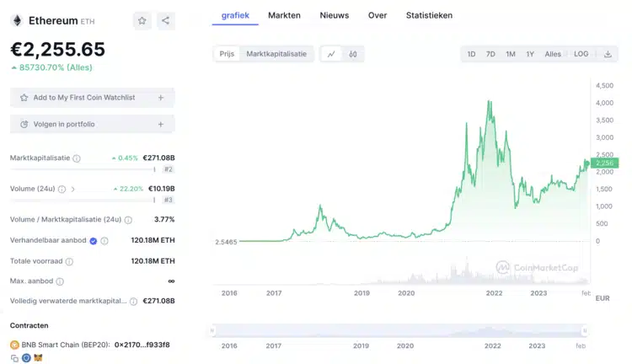Show info for Verhandelbaar aanbod
The image size is (632, 364).
click(104, 241)
